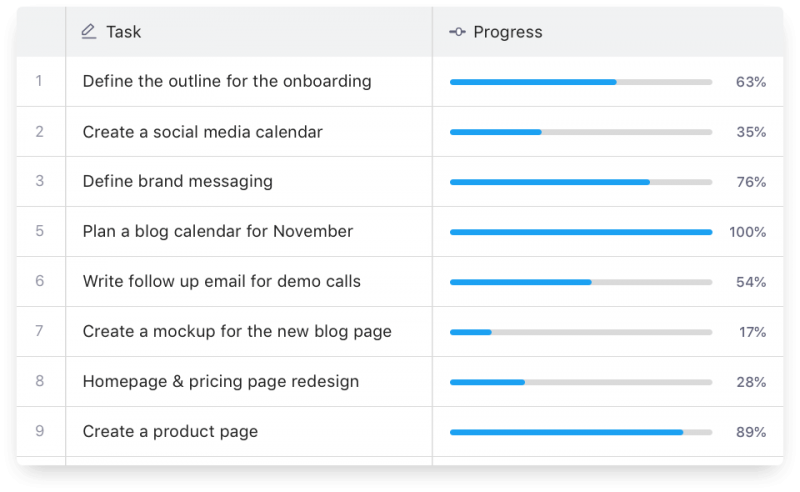Viewport: 800px width, 492px height.
Task: Click the 63% progress bar
Action: click(580, 82)
